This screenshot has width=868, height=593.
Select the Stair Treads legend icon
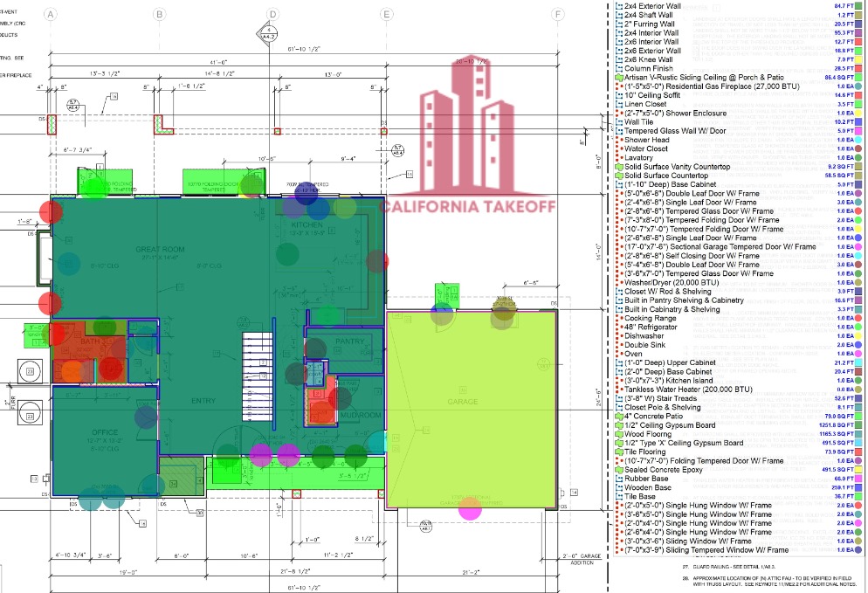click(x=618, y=398)
